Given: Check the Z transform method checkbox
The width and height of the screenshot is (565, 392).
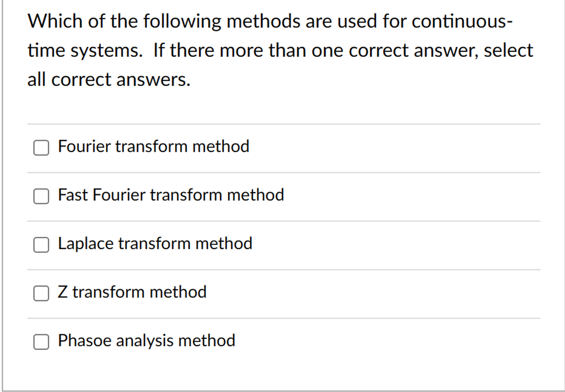Looking at the screenshot, I should click(x=41, y=293).
